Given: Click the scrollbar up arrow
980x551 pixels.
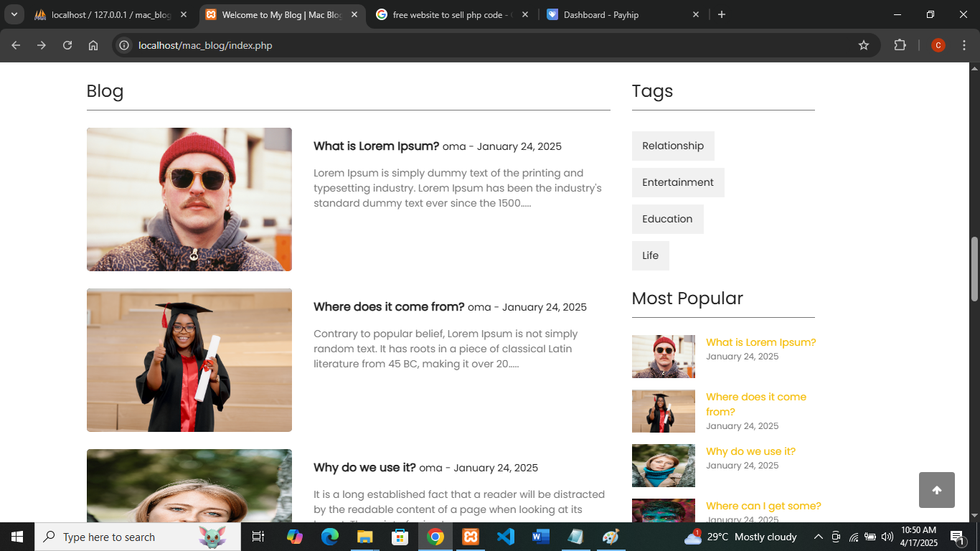Looking at the screenshot, I should tap(974, 68).
